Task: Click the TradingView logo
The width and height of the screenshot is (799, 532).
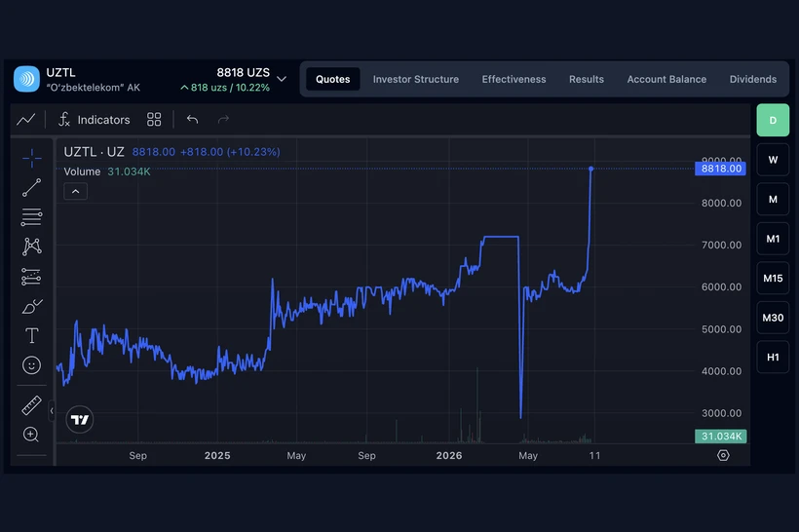Action: click(x=80, y=419)
